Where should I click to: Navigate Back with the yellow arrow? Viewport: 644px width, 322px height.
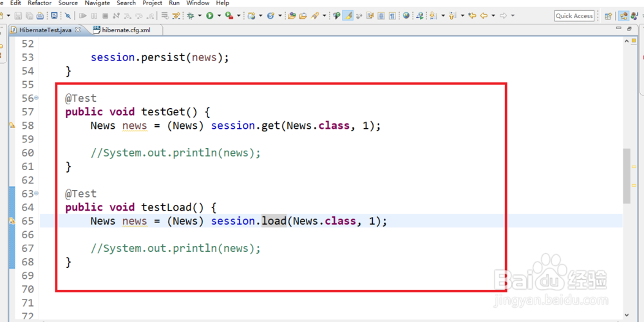click(x=484, y=15)
